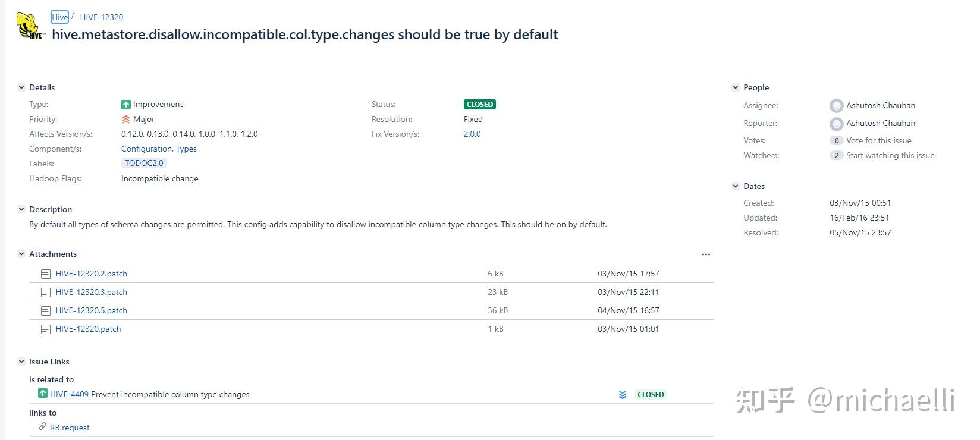Viewport: 980px width, 440px height.
Task: Collapse the Attachments section
Action: [21, 254]
